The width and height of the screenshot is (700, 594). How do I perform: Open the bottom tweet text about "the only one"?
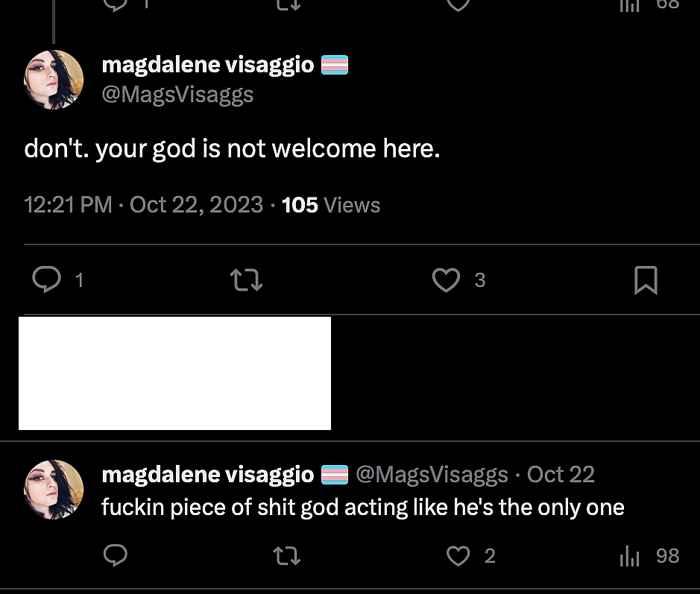pos(362,508)
